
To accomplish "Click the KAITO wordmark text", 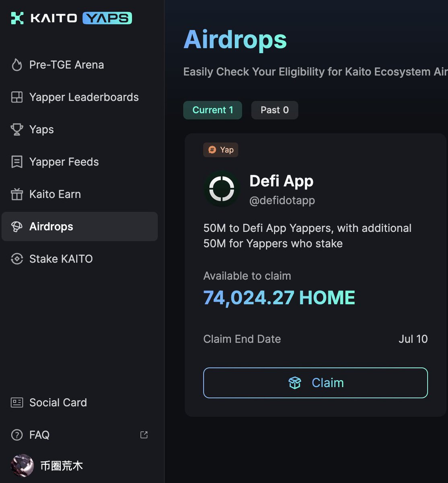I will [53, 18].
